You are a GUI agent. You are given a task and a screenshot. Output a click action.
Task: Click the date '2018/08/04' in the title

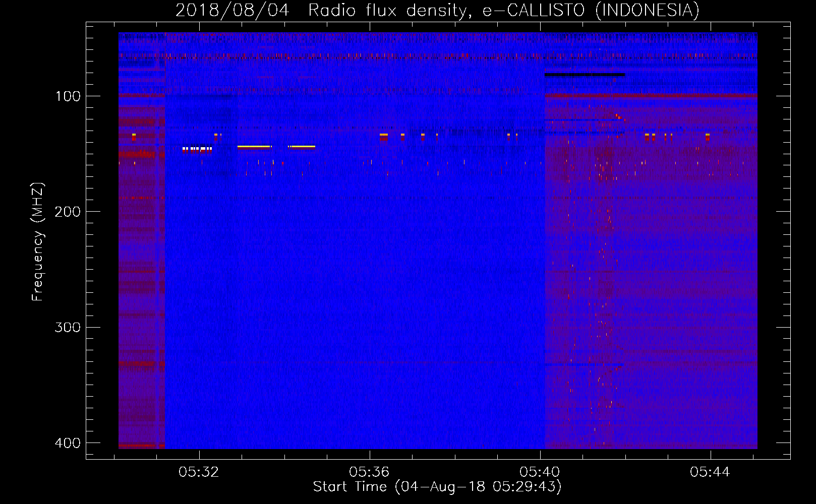pos(232,10)
